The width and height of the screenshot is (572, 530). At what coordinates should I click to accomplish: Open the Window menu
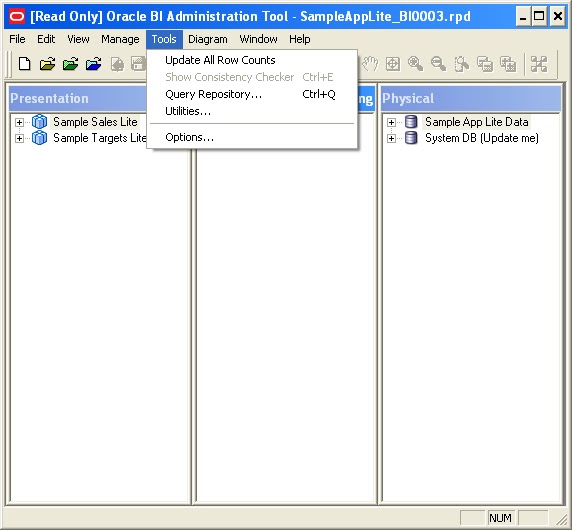click(x=258, y=39)
